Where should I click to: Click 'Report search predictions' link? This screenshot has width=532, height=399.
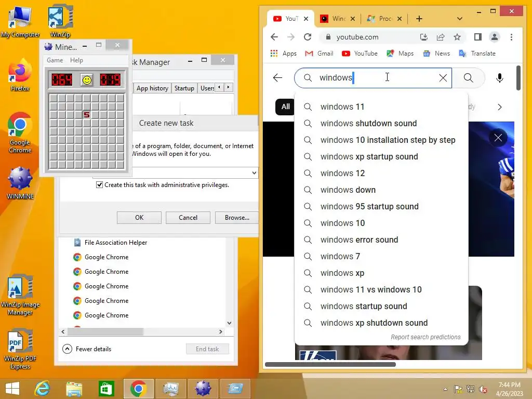click(x=425, y=337)
